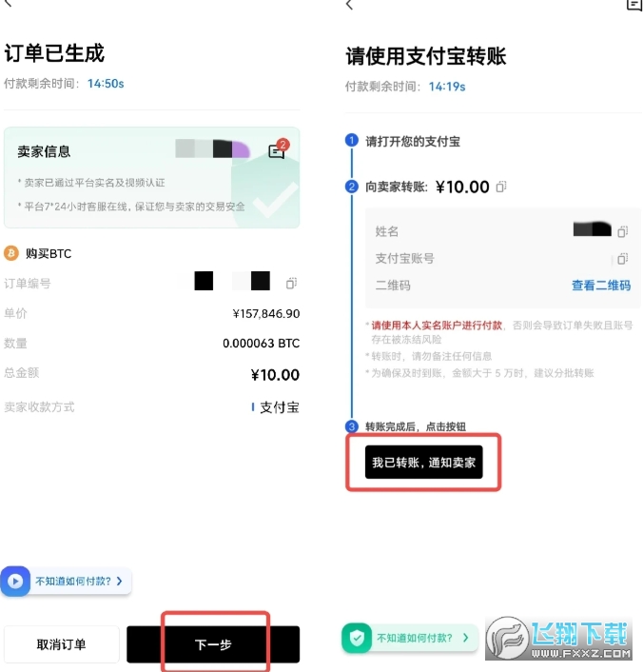Open message icon at top right corner
Image resolution: width=643 pixels, height=672 pixels.
[x=634, y=5]
